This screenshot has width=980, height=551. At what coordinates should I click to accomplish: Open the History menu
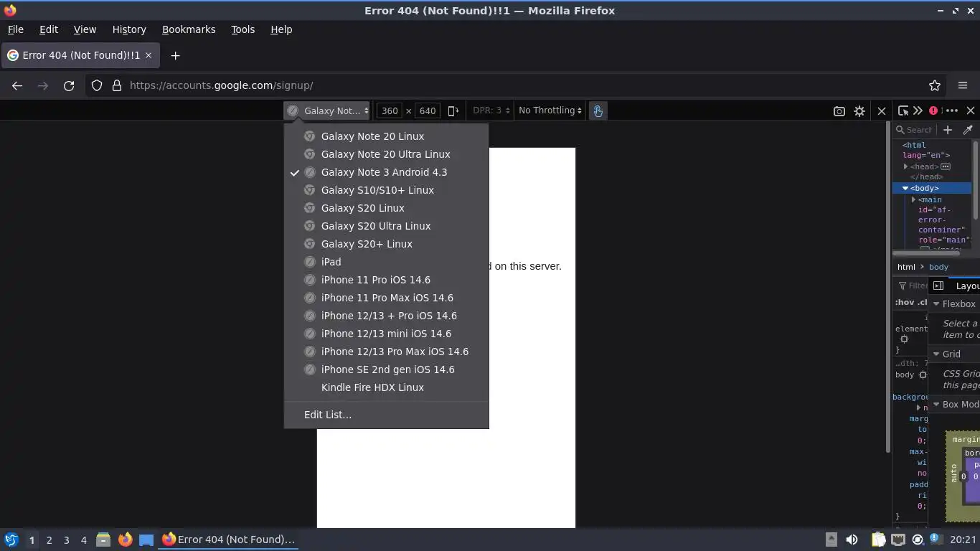(x=129, y=29)
